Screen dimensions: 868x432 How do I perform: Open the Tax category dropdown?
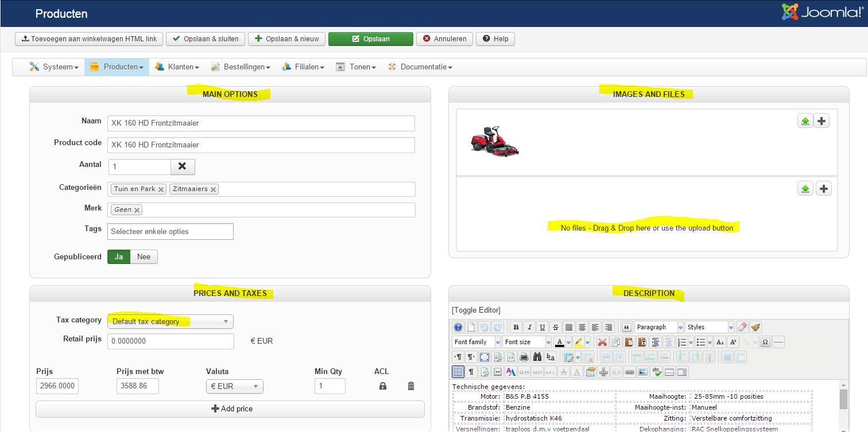(170, 321)
